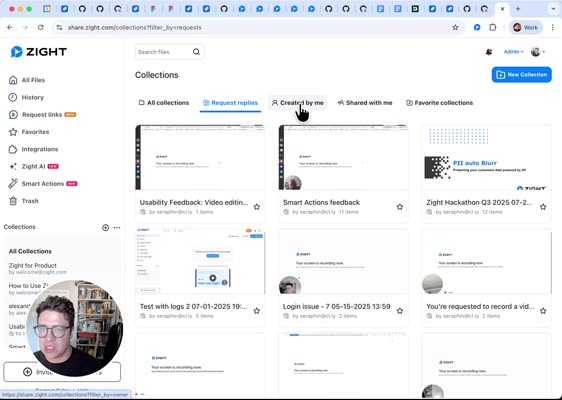
Task: Click the Zight logo
Action: coord(39,52)
